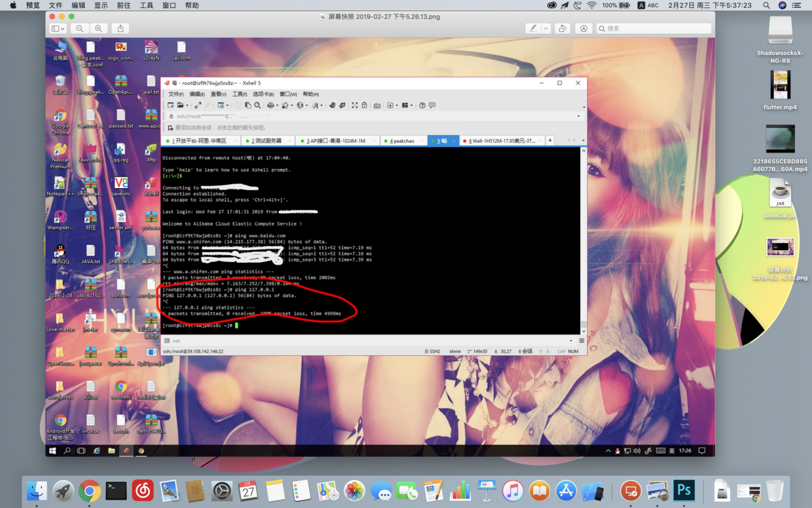Open Calendar from the Dock
The image size is (812, 508).
click(248, 490)
